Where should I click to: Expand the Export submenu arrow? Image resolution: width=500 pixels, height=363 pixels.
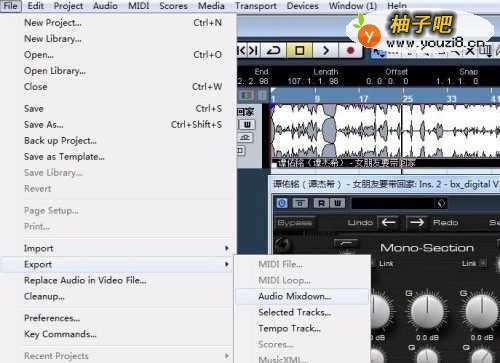coord(227,264)
